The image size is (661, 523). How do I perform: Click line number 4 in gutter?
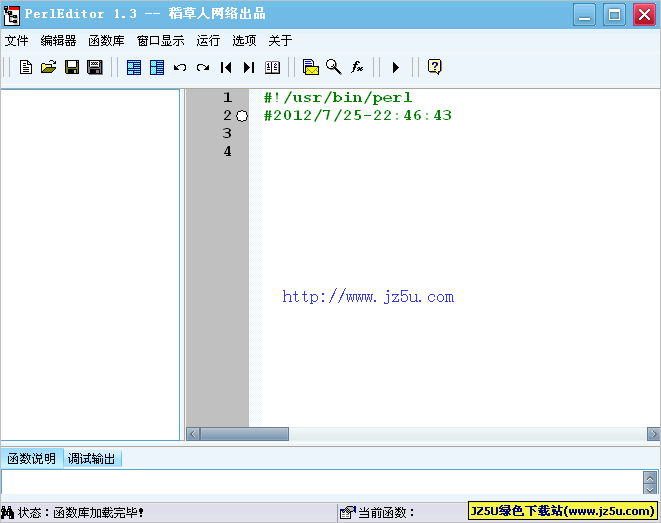point(227,151)
